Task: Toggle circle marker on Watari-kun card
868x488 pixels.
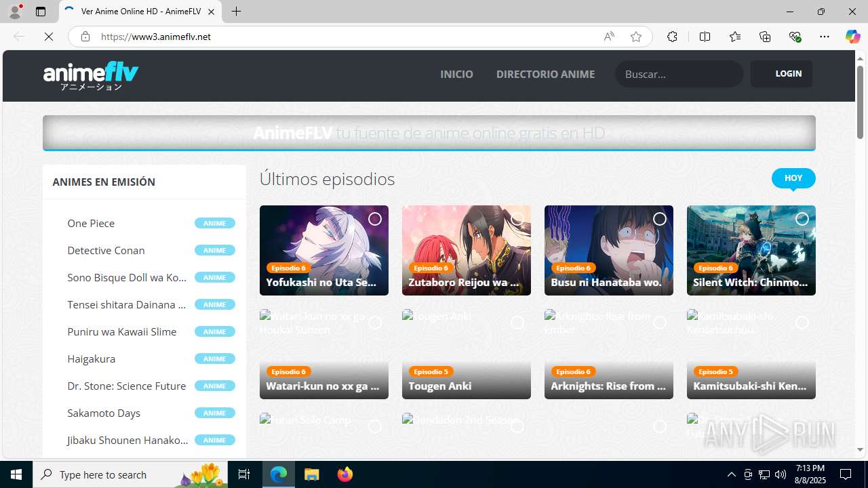Action: [x=375, y=323]
